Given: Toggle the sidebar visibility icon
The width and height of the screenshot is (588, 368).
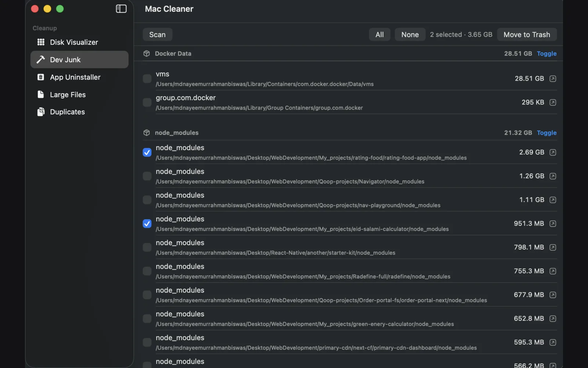Looking at the screenshot, I should (x=121, y=9).
